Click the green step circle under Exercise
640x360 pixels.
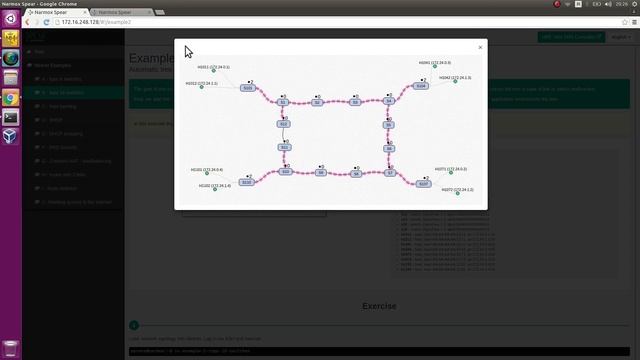pos(134,325)
